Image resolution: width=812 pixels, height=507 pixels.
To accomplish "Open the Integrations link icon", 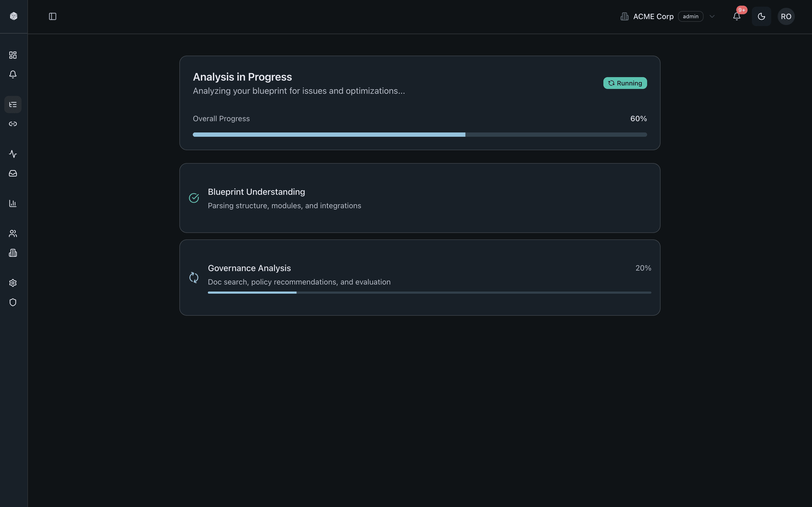I will click(x=13, y=124).
